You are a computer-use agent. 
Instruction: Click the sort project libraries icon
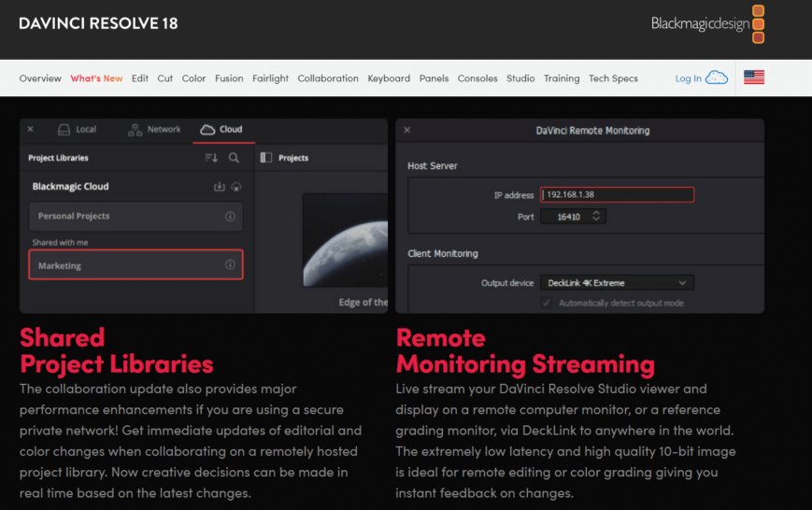pyautogui.click(x=211, y=158)
